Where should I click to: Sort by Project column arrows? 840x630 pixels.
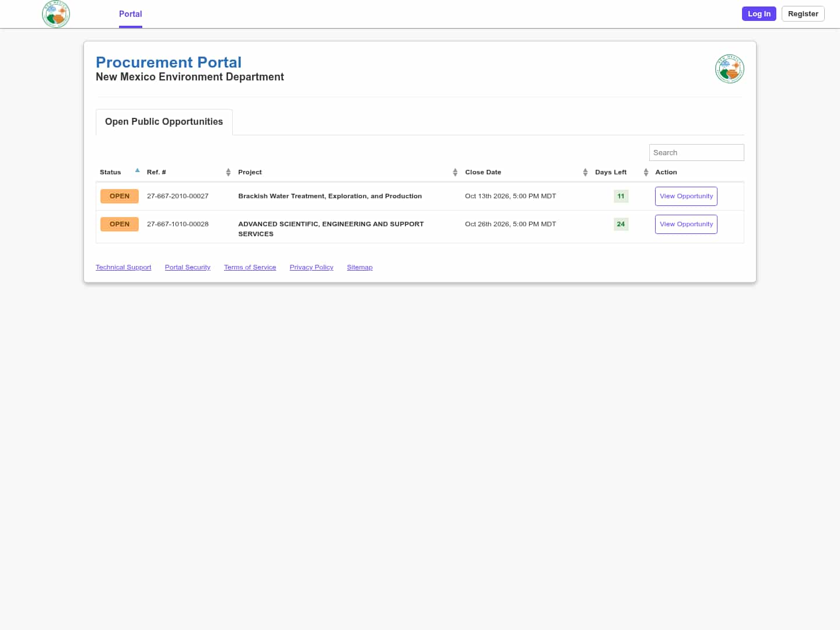pos(455,172)
